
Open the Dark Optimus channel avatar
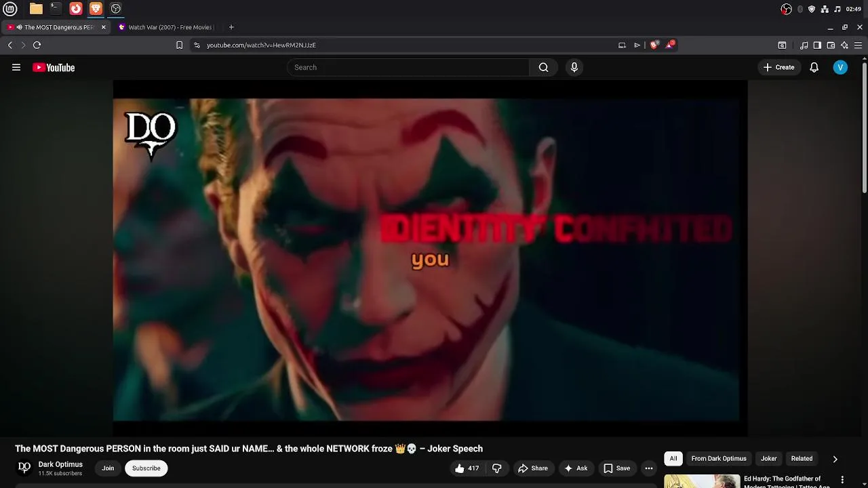pyautogui.click(x=24, y=468)
